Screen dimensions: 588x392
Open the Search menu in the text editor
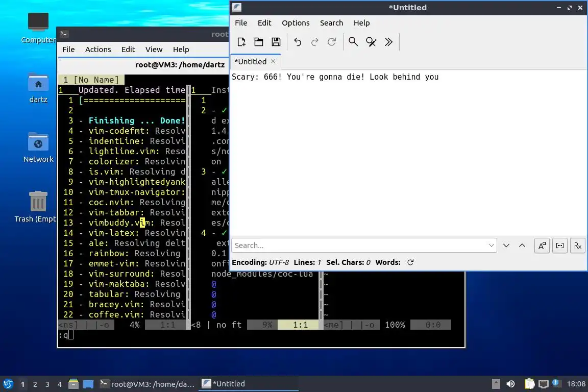[x=331, y=23]
